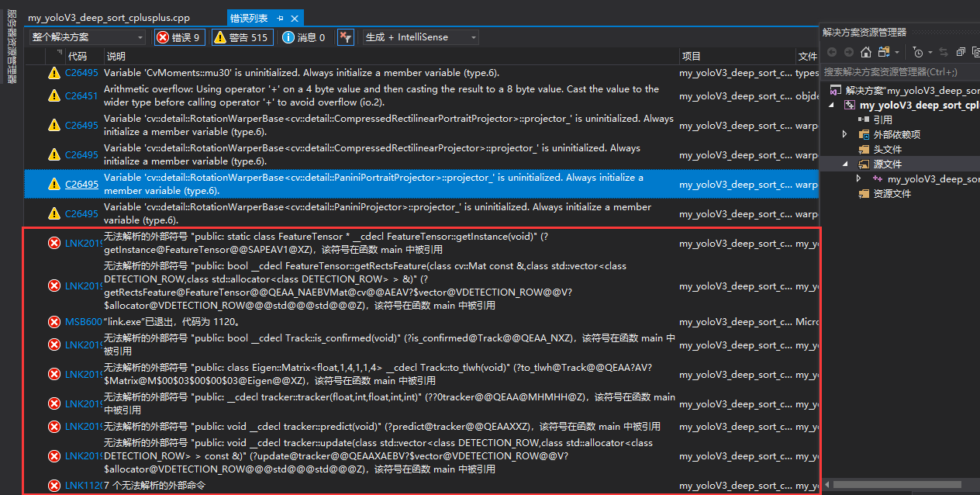Screen dimensions: 980x495
Task: Toggle the 消息 0 messages filter
Action: [304, 37]
